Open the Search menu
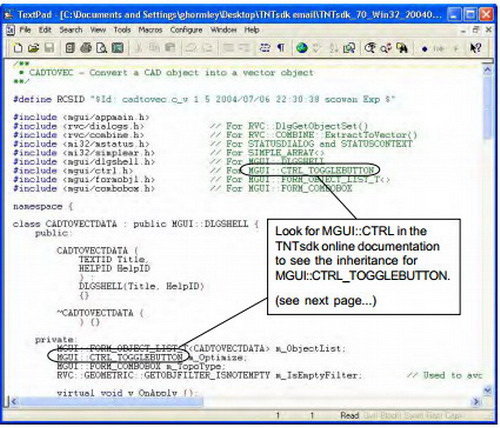Viewport: 500px width, 428px height. (71, 30)
